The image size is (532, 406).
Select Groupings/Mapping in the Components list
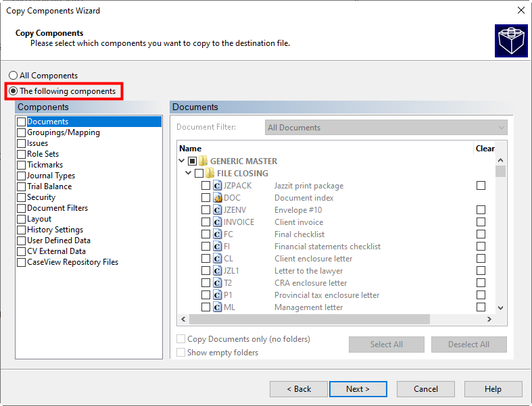63,132
